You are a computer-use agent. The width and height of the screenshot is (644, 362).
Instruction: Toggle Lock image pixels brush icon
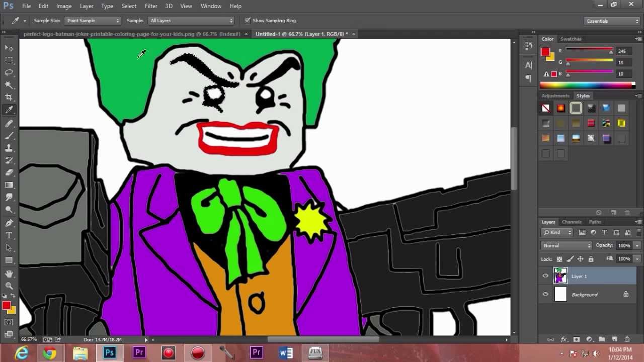click(x=570, y=259)
